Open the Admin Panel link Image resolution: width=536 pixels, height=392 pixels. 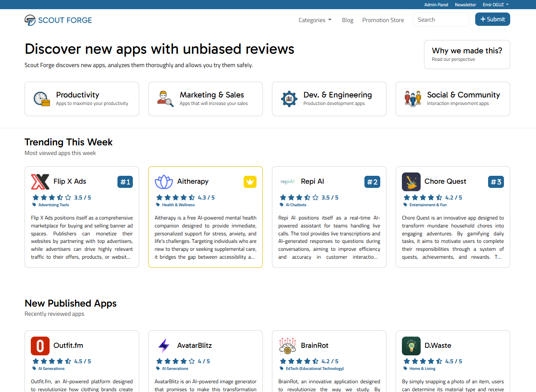pos(436,5)
